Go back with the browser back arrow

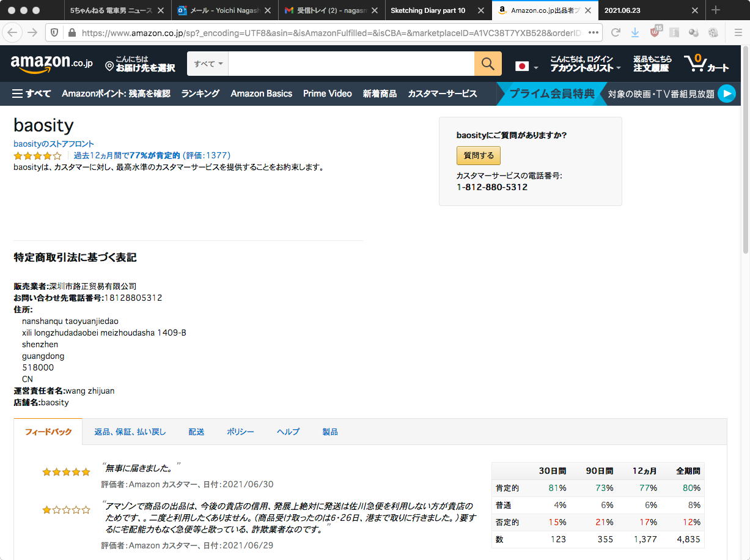pyautogui.click(x=13, y=32)
